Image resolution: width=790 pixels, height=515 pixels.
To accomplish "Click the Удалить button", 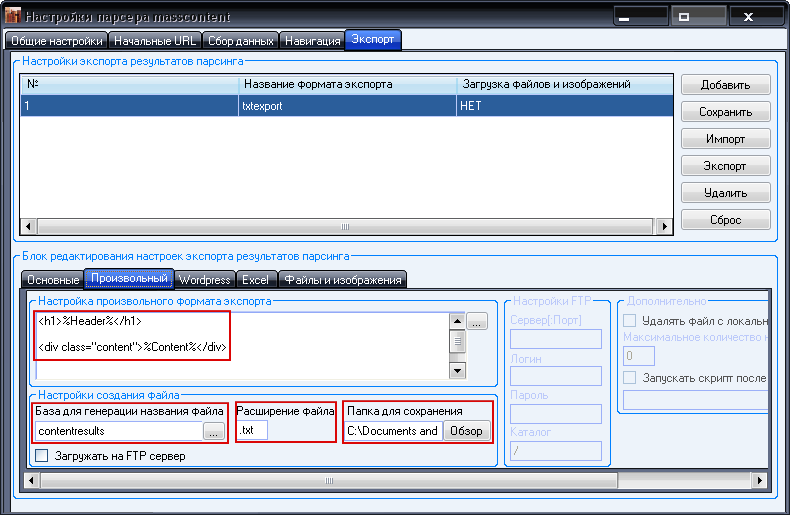I will click(x=726, y=193).
